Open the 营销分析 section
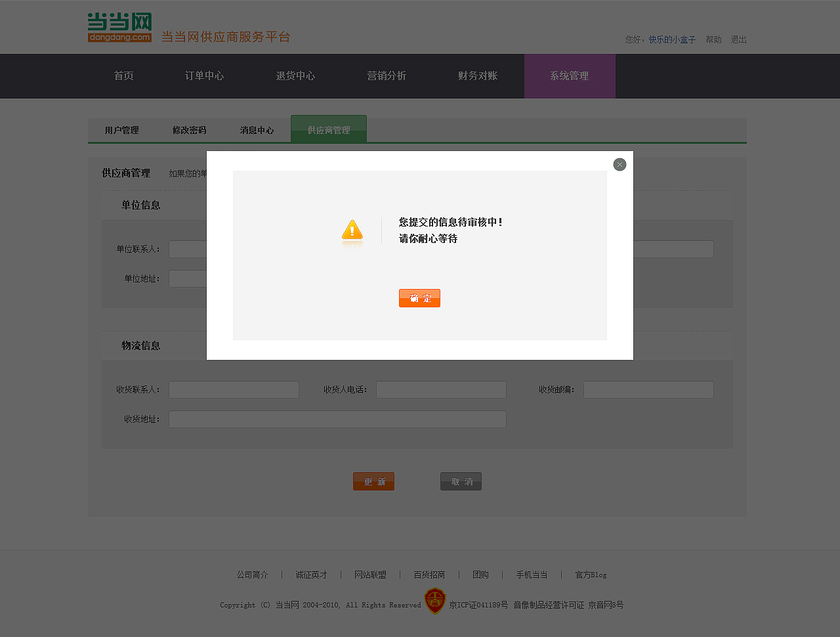Image resolution: width=840 pixels, height=637 pixels. 387,76
